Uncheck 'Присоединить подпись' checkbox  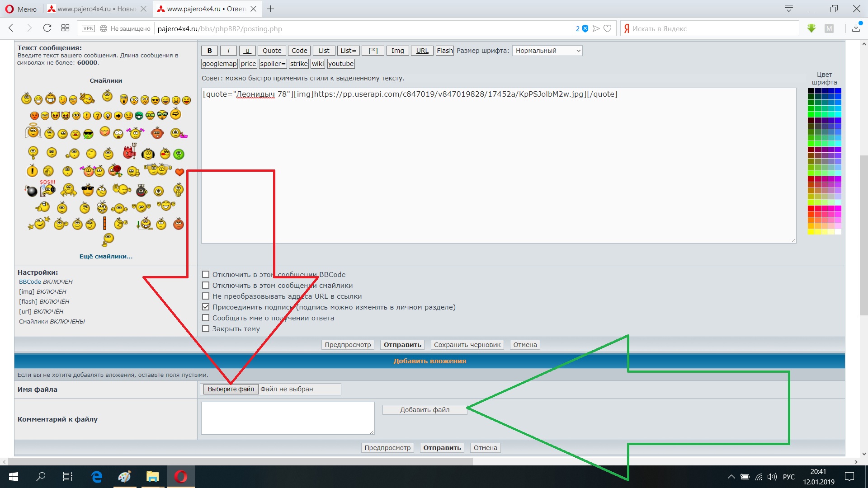[206, 307]
